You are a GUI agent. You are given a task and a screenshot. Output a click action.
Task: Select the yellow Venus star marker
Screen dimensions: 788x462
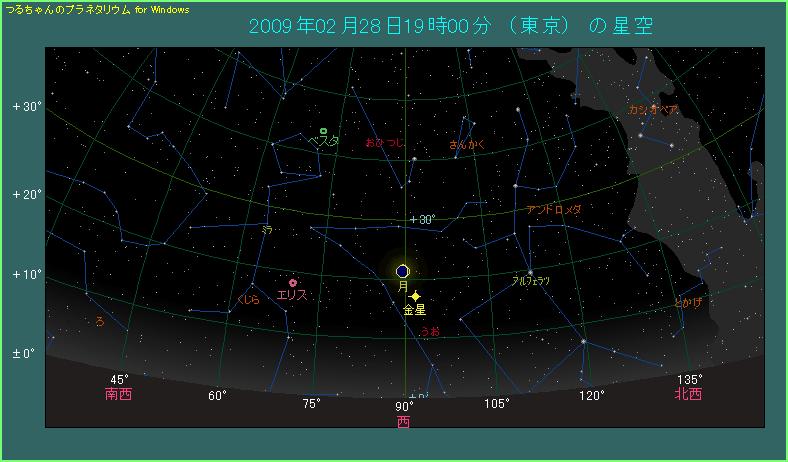[415, 296]
